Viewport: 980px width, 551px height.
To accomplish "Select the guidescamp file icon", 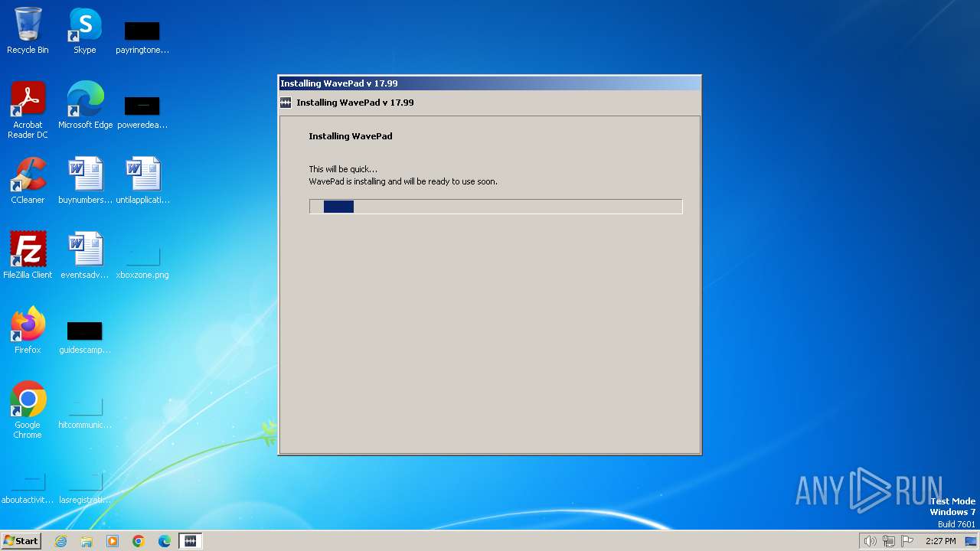I will click(85, 337).
